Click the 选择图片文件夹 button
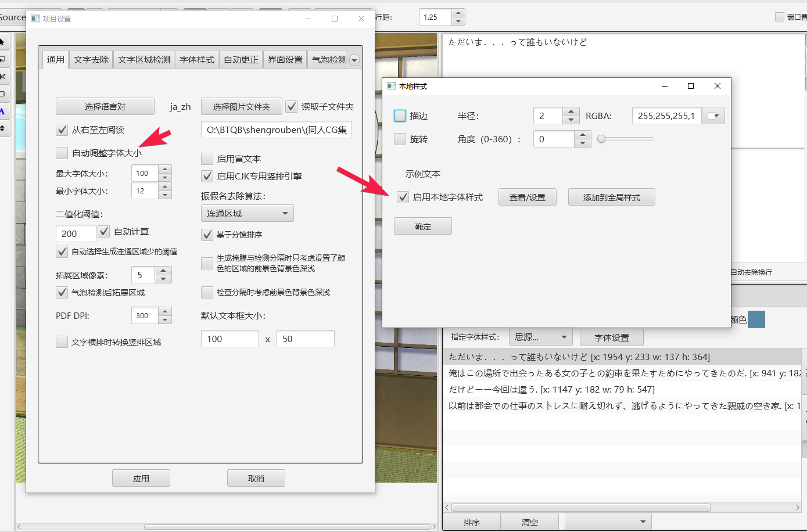Screen dimensions: 807x532 point(242,106)
